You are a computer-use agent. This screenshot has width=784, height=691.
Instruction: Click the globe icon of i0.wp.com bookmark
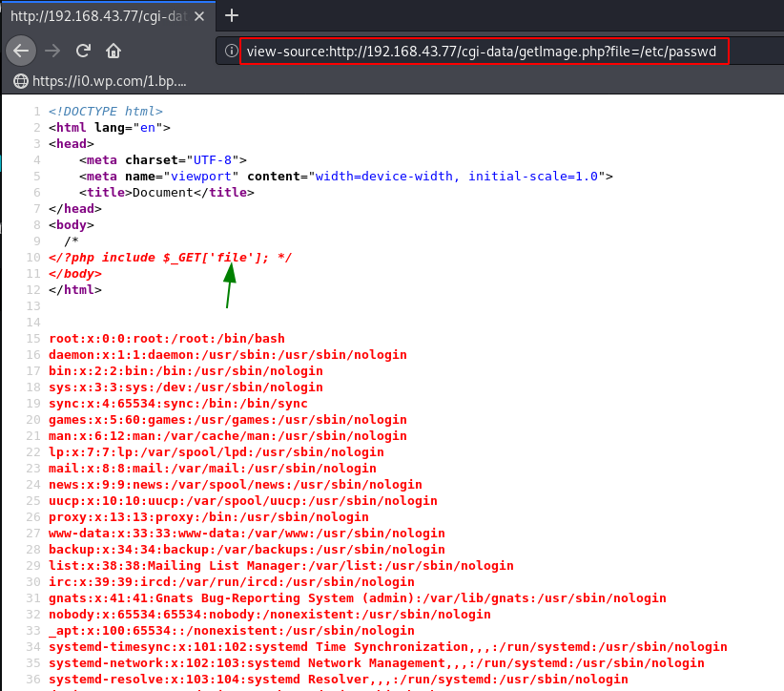tap(20, 81)
